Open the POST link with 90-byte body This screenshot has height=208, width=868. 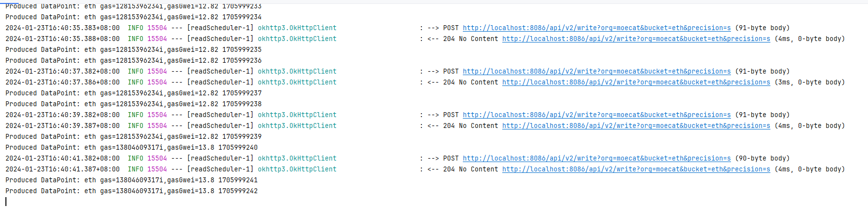point(596,159)
